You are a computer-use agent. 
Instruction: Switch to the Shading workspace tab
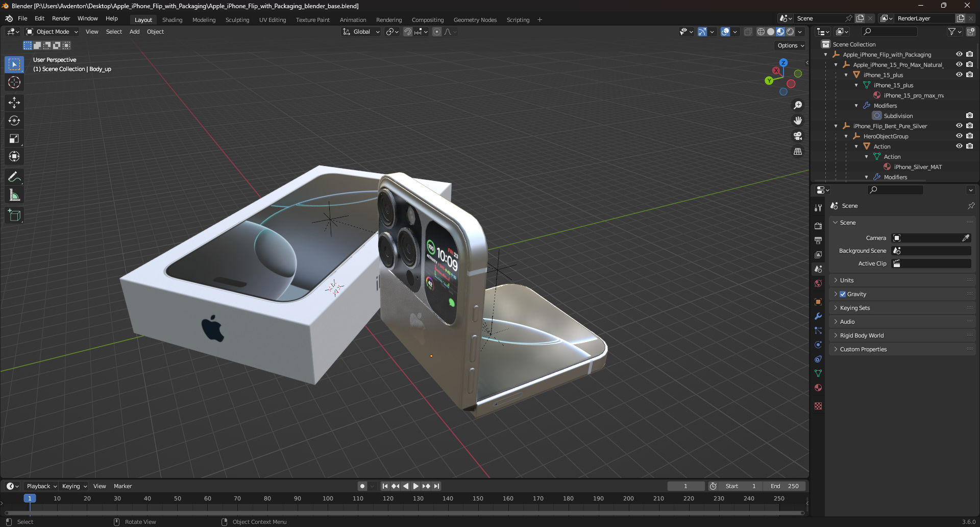[172, 20]
